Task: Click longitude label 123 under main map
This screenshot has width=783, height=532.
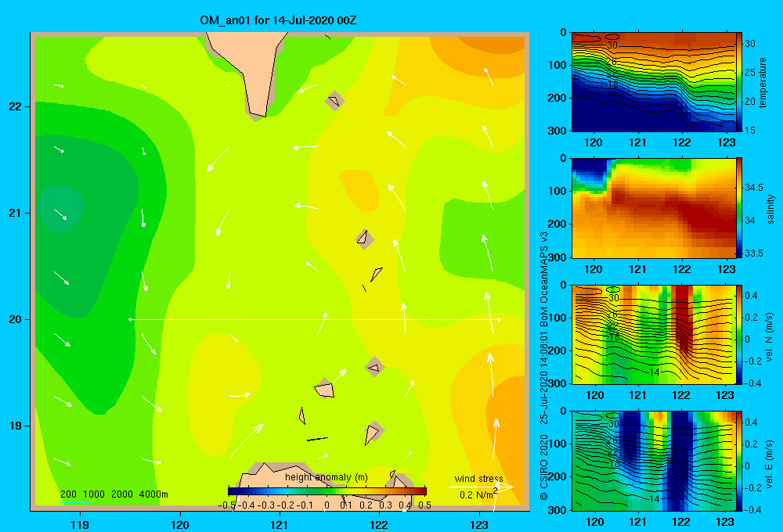Action: coord(479,524)
